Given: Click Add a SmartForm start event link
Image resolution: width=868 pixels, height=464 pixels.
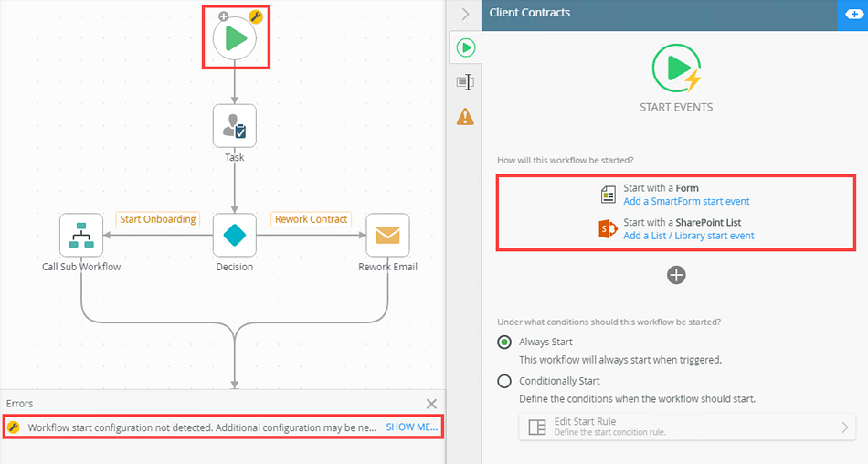Looking at the screenshot, I should [x=686, y=202].
